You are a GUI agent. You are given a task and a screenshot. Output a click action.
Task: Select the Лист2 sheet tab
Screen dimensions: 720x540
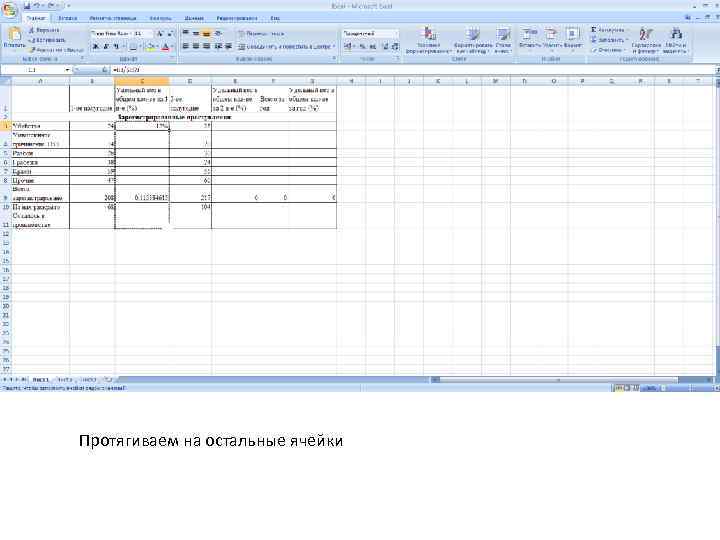coord(65,380)
